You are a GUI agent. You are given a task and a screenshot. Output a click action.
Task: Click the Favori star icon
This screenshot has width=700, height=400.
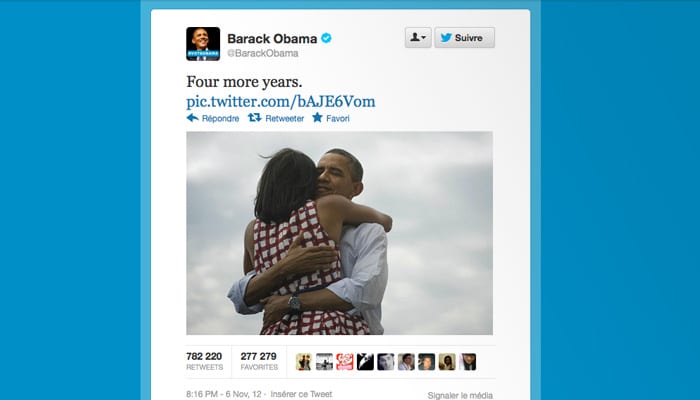(317, 117)
